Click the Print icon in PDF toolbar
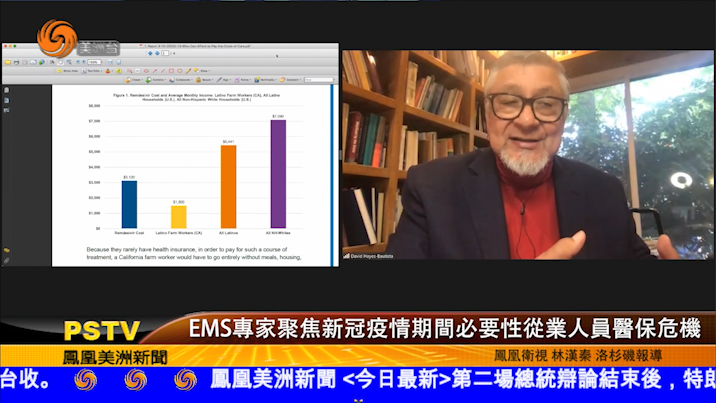The height and width of the screenshot is (403, 716). 16,62
